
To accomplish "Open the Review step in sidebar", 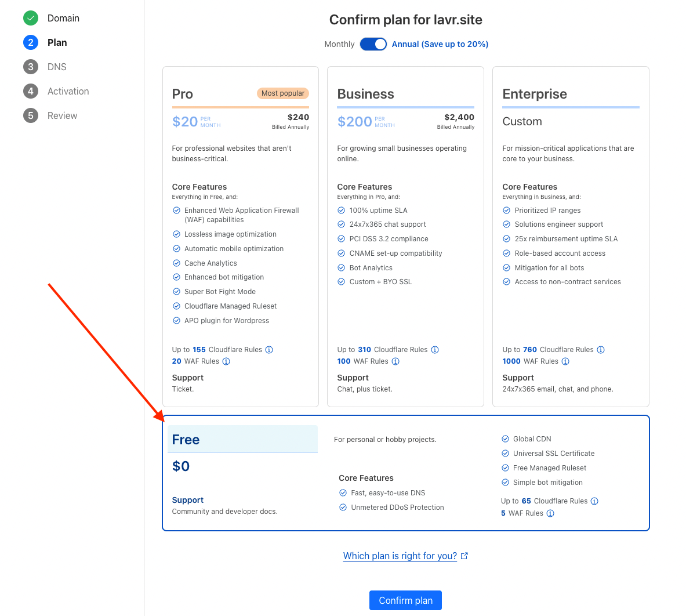I will tap(62, 115).
